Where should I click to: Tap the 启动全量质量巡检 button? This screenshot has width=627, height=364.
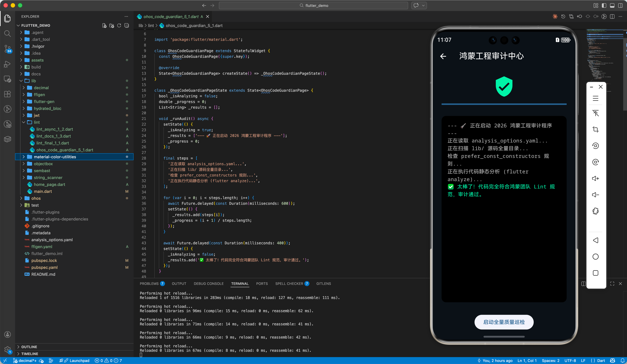(x=504, y=322)
